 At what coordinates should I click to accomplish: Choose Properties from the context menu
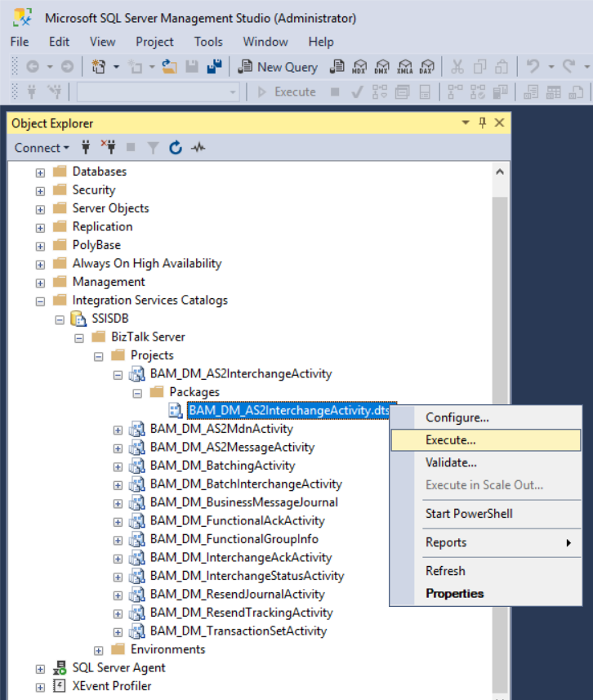click(486, 593)
